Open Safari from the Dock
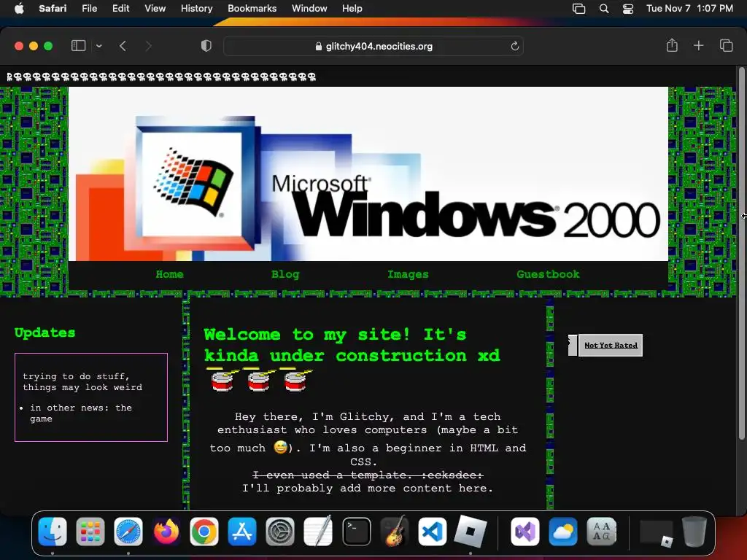 (128, 532)
